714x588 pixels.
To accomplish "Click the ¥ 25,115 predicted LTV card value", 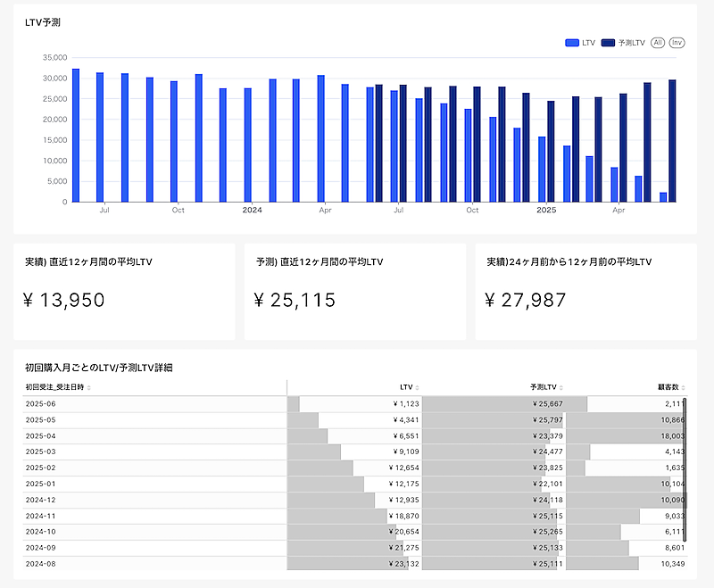I will pyautogui.click(x=295, y=301).
